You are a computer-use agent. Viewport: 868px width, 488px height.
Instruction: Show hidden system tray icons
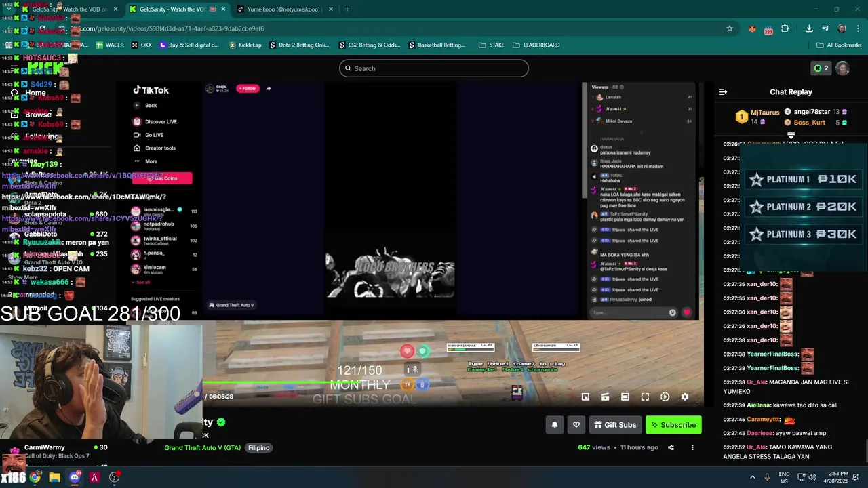click(752, 477)
